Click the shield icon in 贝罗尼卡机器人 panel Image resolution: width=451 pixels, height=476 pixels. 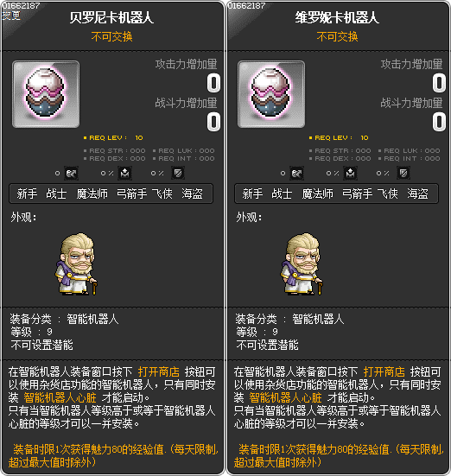tap(178, 173)
